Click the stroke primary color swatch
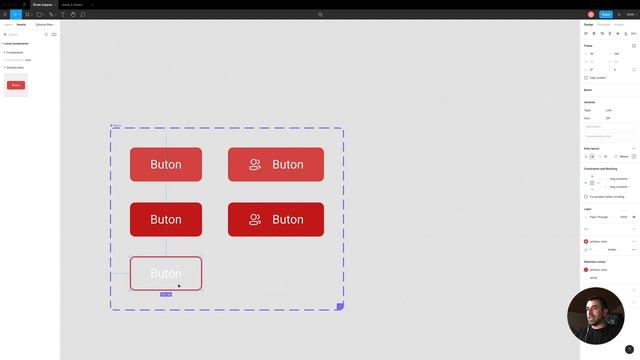 click(586, 242)
